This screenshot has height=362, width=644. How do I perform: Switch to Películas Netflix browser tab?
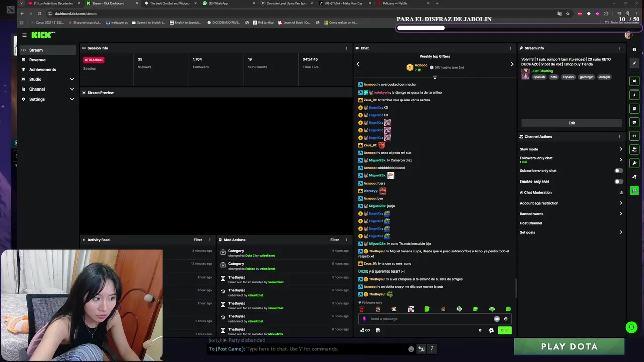[403, 3]
